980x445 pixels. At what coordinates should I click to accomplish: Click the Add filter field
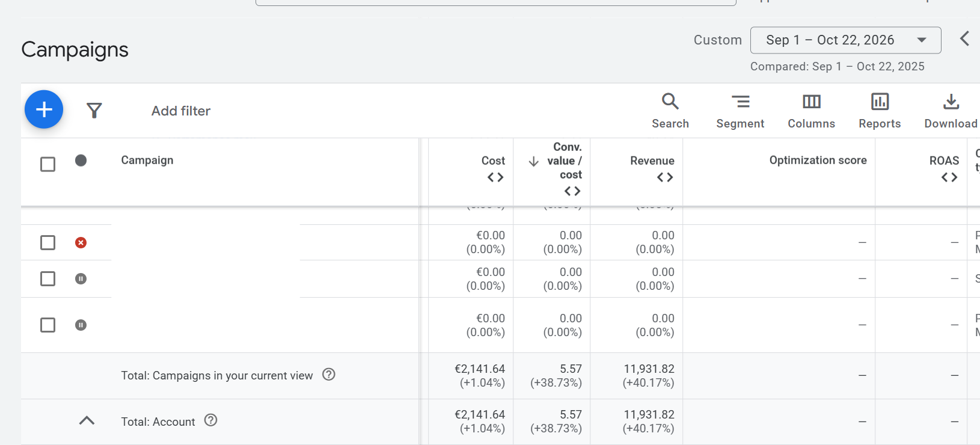tap(181, 111)
